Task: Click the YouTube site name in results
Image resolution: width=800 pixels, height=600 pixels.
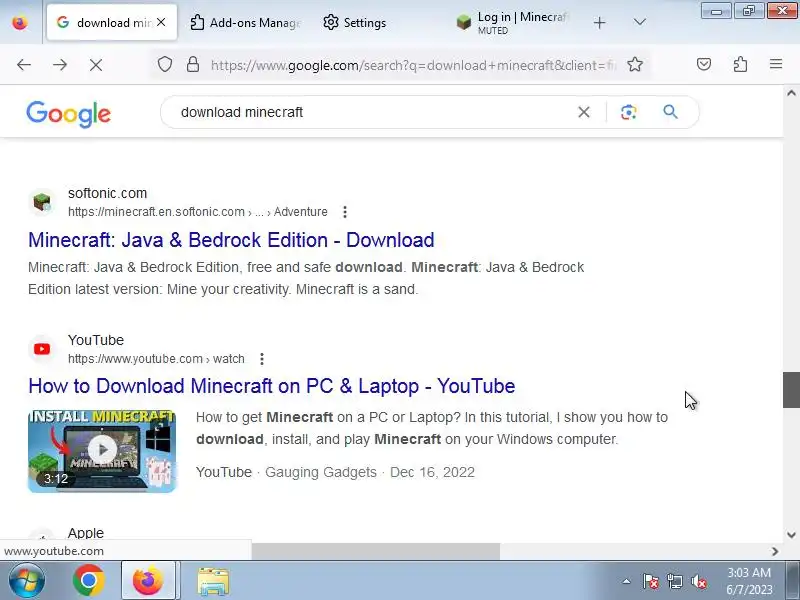Action: 96,340
